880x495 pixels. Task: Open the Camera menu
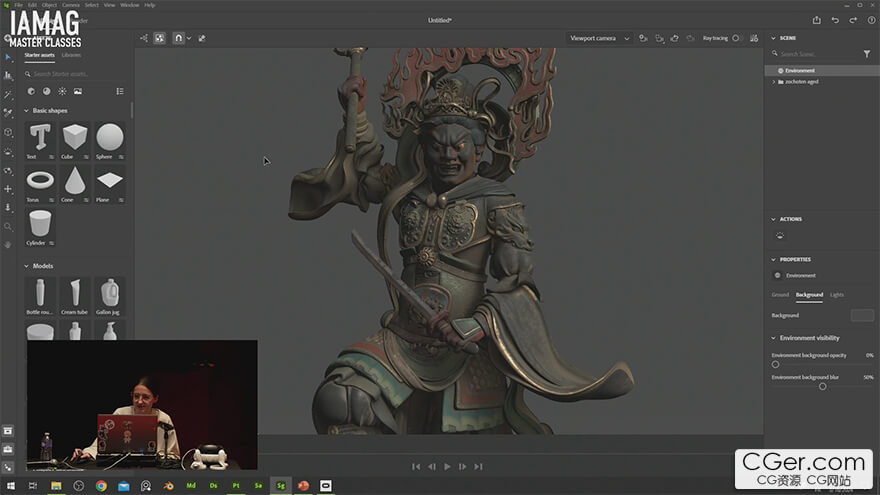[x=71, y=5]
